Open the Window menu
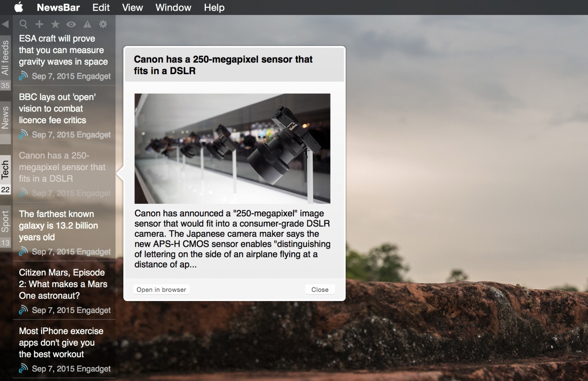This screenshot has height=381, width=588. [x=173, y=7]
